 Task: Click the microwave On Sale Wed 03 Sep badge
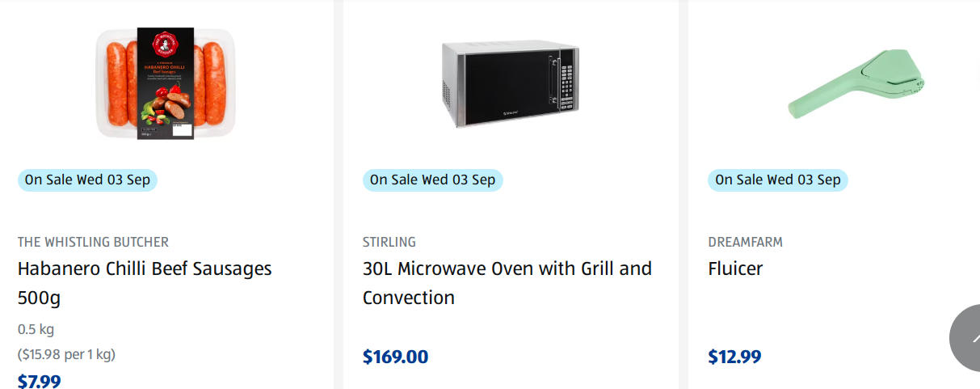[432, 180]
